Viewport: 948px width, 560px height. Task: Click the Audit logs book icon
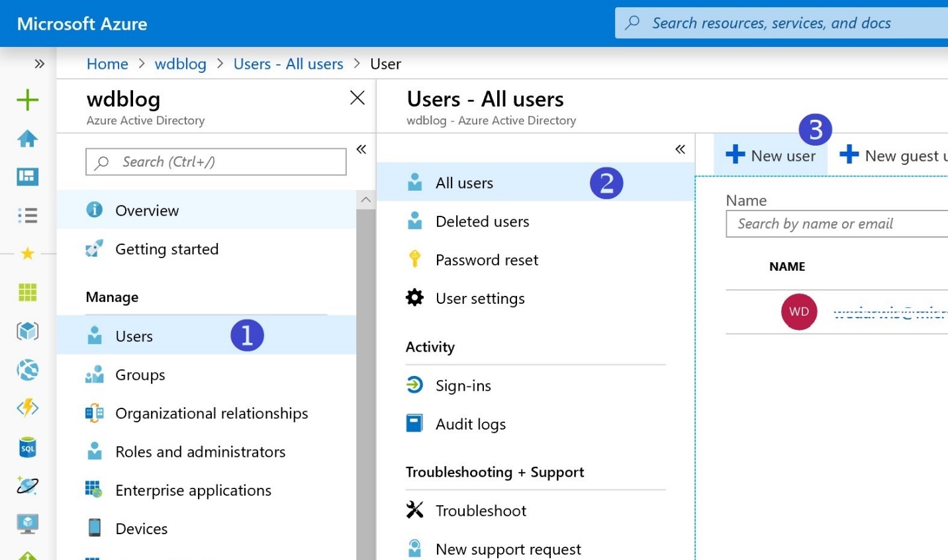pos(414,423)
